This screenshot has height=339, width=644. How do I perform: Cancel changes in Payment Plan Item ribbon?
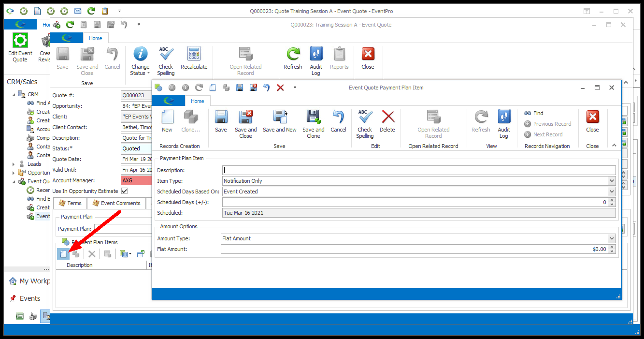(338, 121)
